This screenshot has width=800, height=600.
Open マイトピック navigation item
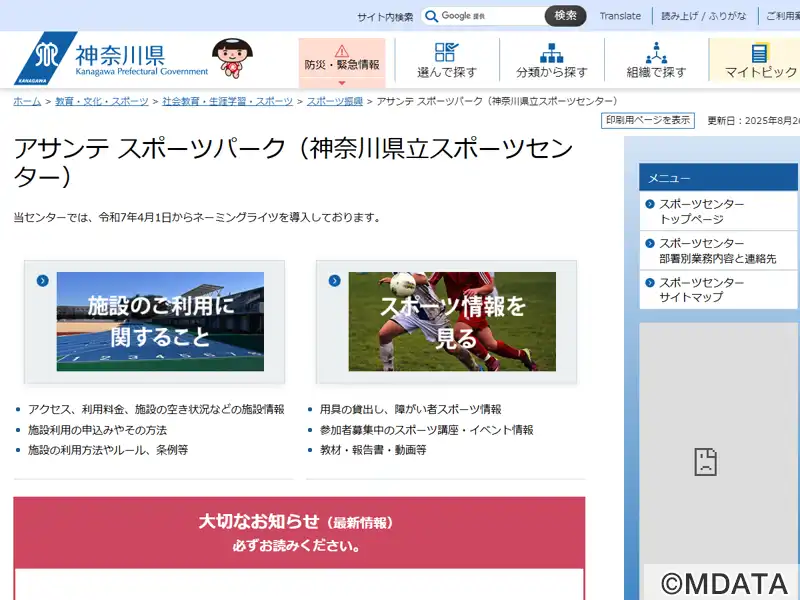755,60
